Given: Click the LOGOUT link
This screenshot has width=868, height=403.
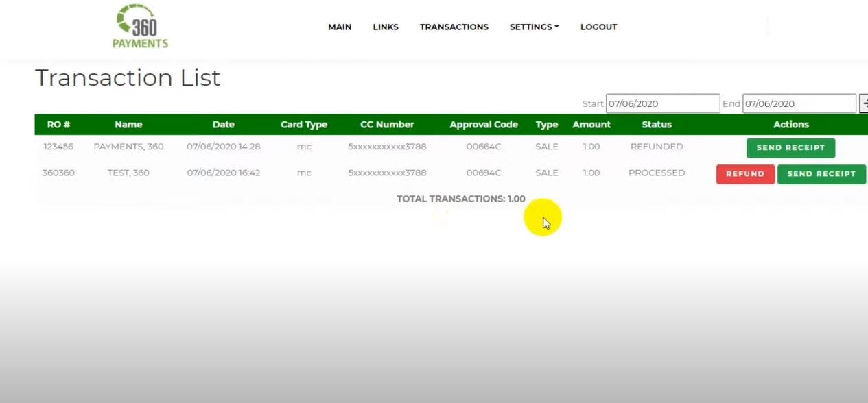Looking at the screenshot, I should [x=598, y=27].
